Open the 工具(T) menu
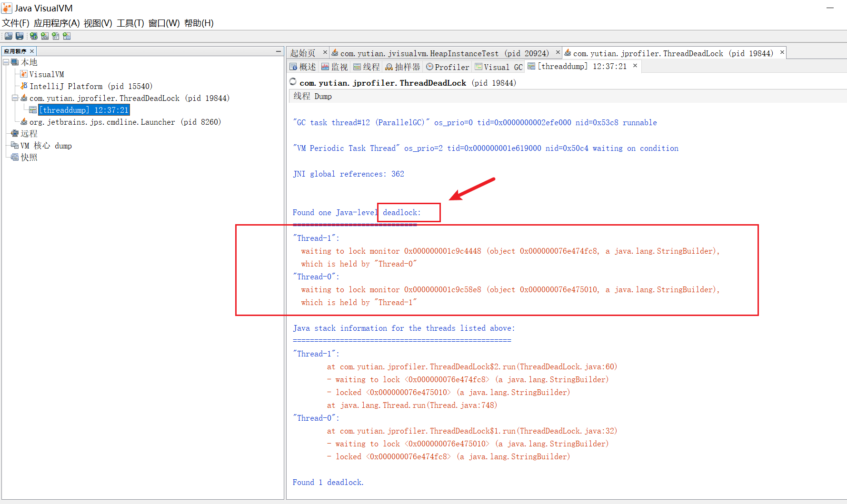 point(130,23)
